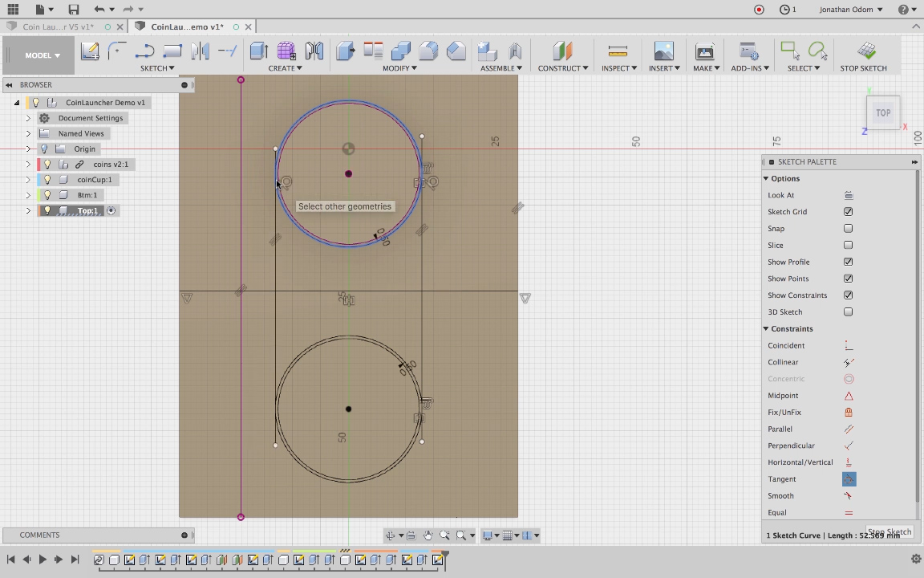Expand the Origin folder in browser
Viewport: 924px width, 578px height.
(28, 149)
